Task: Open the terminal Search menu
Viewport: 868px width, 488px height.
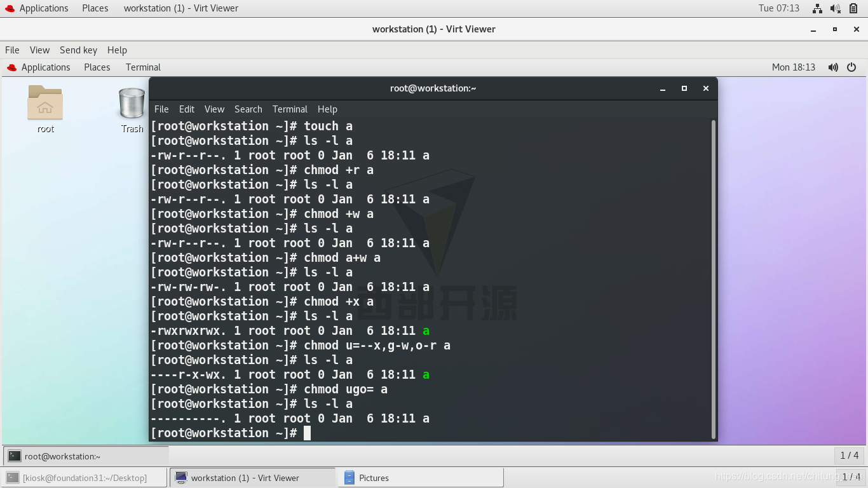Action: pos(248,109)
